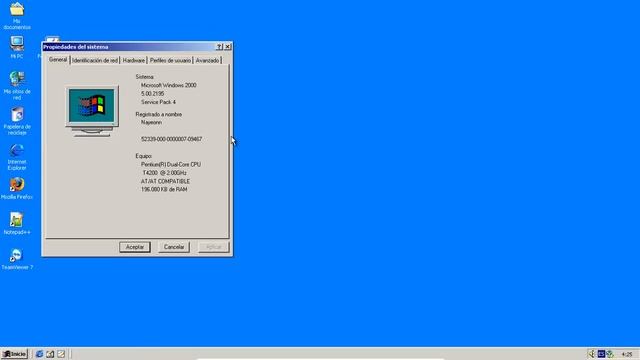Click the 'Microsoft Windows 2000' text
The image size is (640, 360).
click(169, 85)
